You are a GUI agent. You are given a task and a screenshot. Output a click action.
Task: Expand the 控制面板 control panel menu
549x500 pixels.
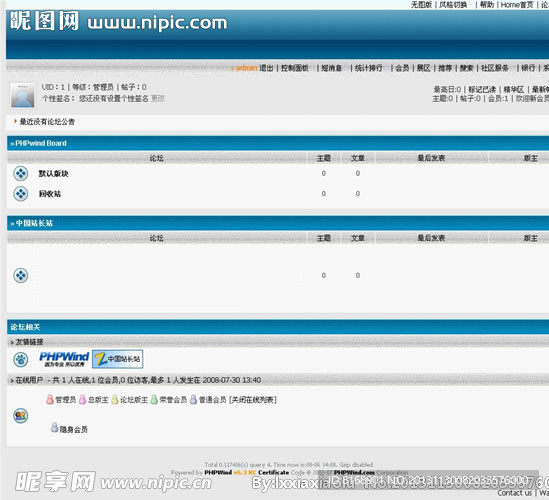pos(296,68)
